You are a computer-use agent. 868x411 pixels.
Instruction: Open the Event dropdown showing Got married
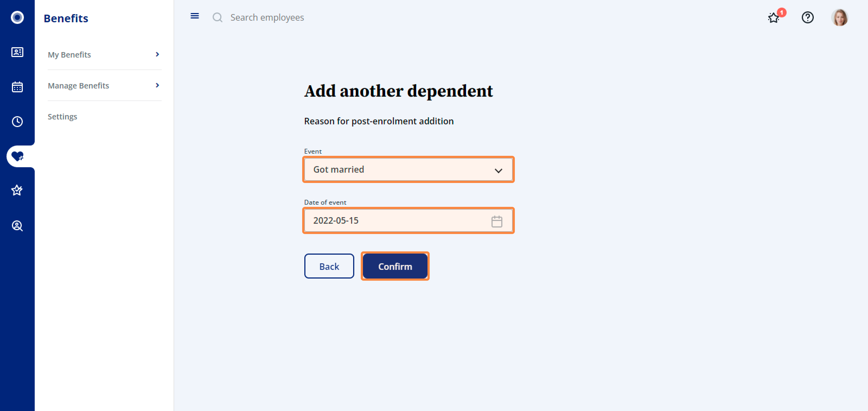(x=408, y=169)
